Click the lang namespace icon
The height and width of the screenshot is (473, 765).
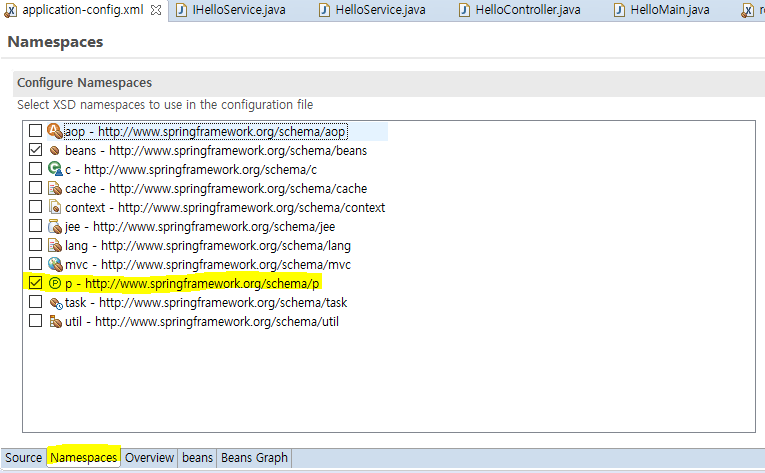pos(55,246)
